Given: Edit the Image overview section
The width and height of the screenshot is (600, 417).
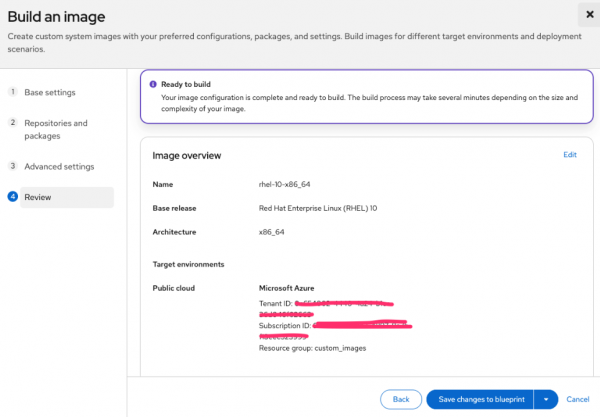Looking at the screenshot, I should 570,155.
